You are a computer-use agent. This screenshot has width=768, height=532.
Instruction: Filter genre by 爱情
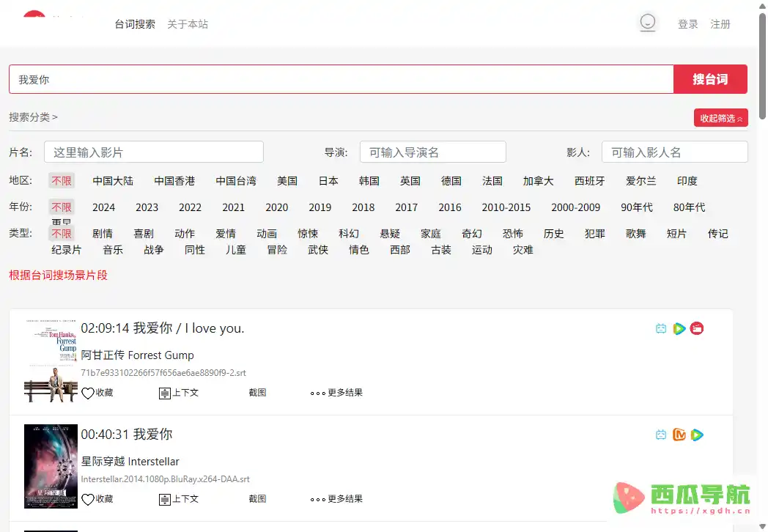[226, 234]
